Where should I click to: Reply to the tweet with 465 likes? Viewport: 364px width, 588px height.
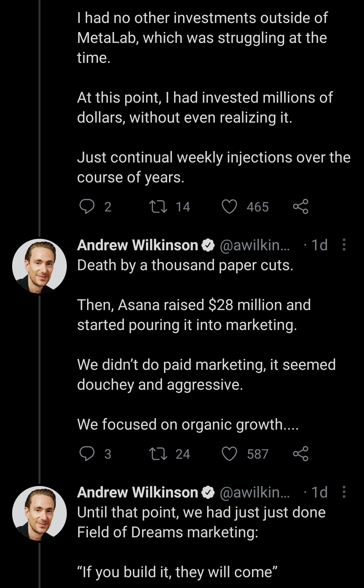87,207
